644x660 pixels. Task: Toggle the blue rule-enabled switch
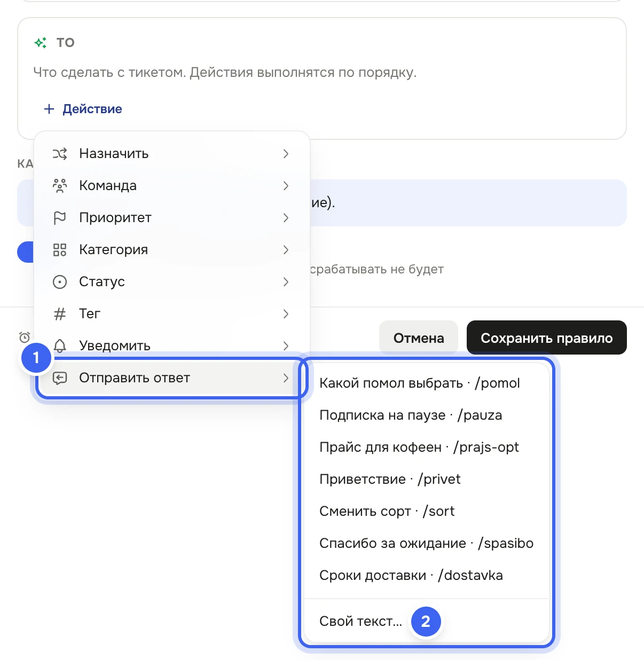tap(26, 252)
